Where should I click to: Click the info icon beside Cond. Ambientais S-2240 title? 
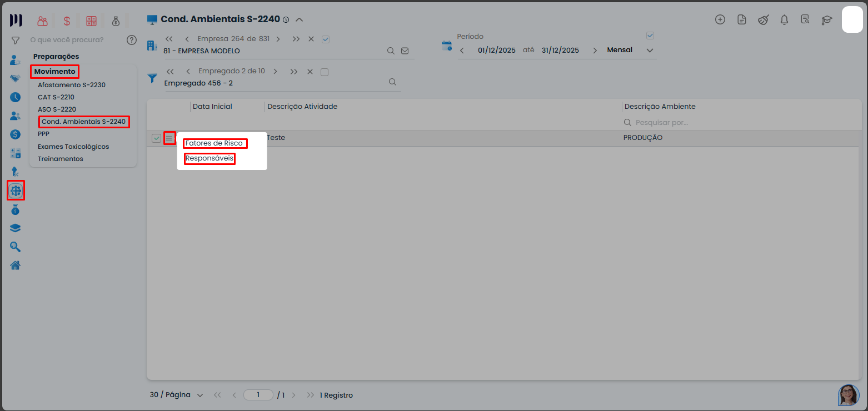[x=286, y=19]
